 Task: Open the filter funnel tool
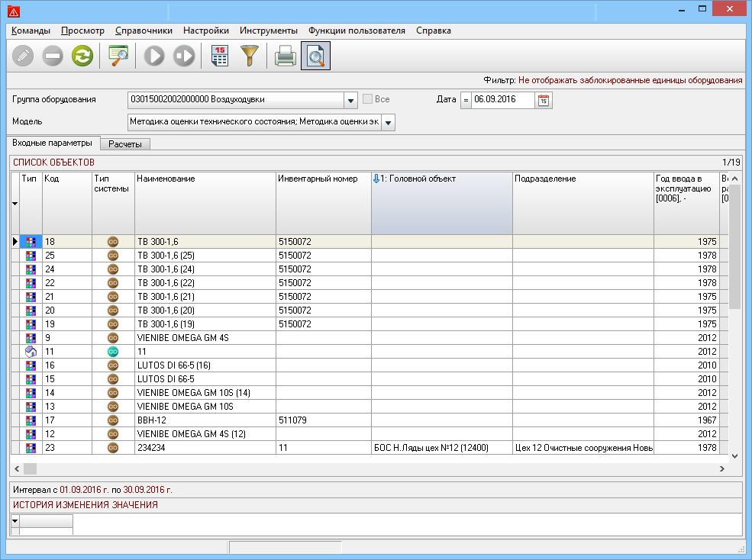(250, 56)
